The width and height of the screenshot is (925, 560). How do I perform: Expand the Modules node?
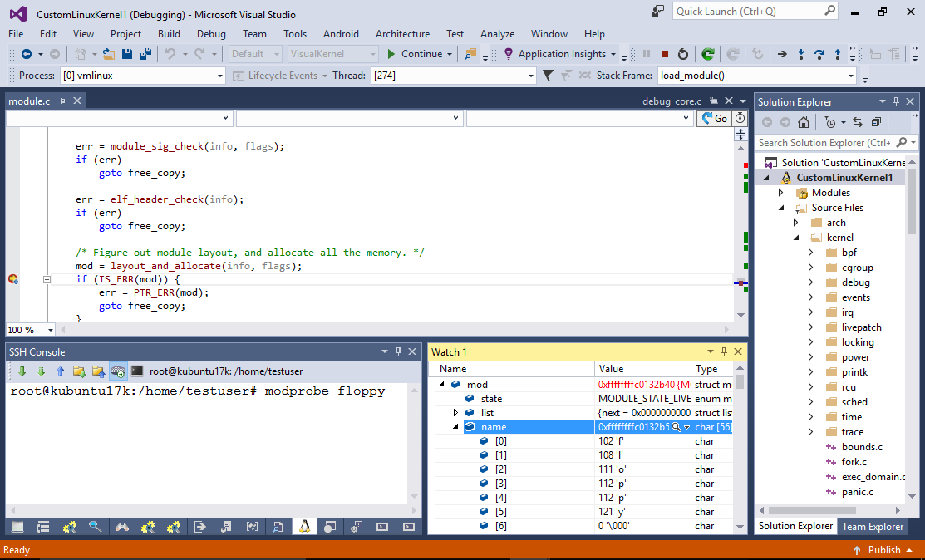(x=781, y=193)
